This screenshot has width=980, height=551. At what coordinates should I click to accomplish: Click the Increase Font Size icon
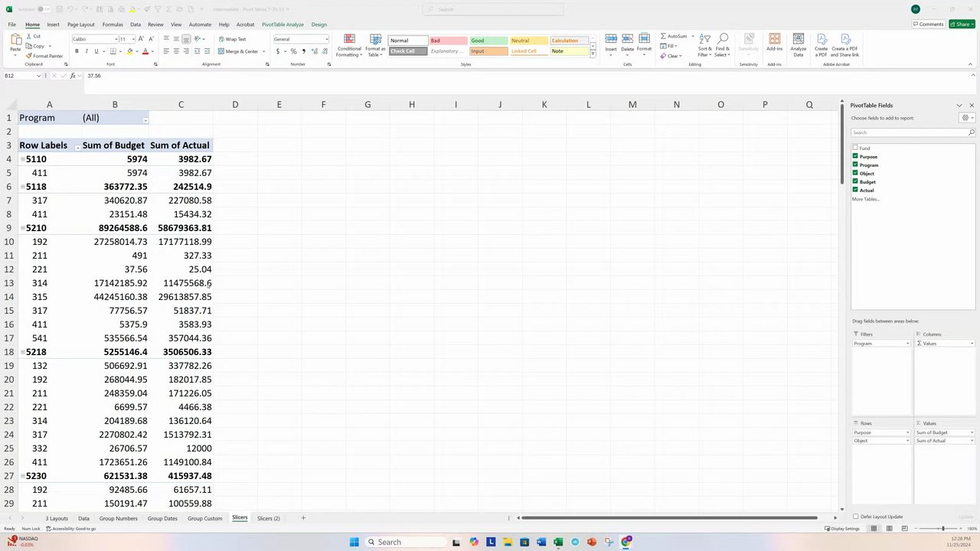tap(141, 39)
